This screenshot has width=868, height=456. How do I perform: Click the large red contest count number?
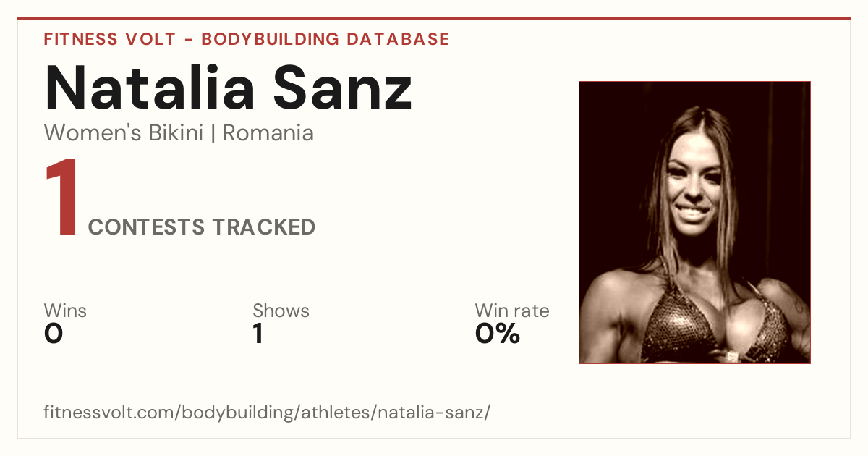pos(62,198)
